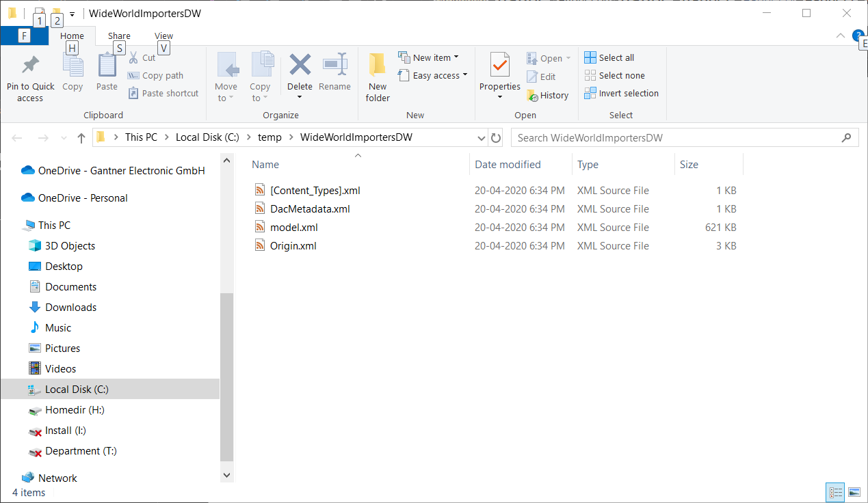Switch to the Share tab
Image resolution: width=868 pixels, height=503 pixels.
coord(119,36)
